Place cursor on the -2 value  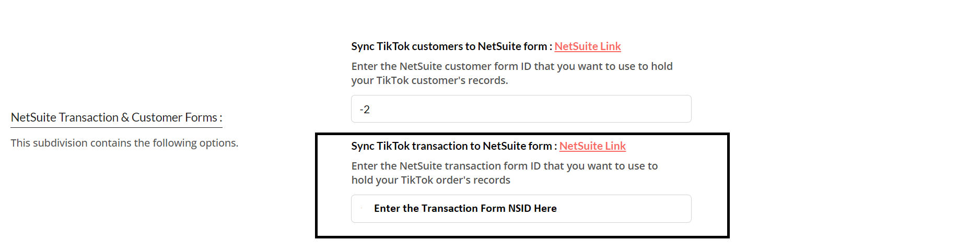tap(365, 110)
